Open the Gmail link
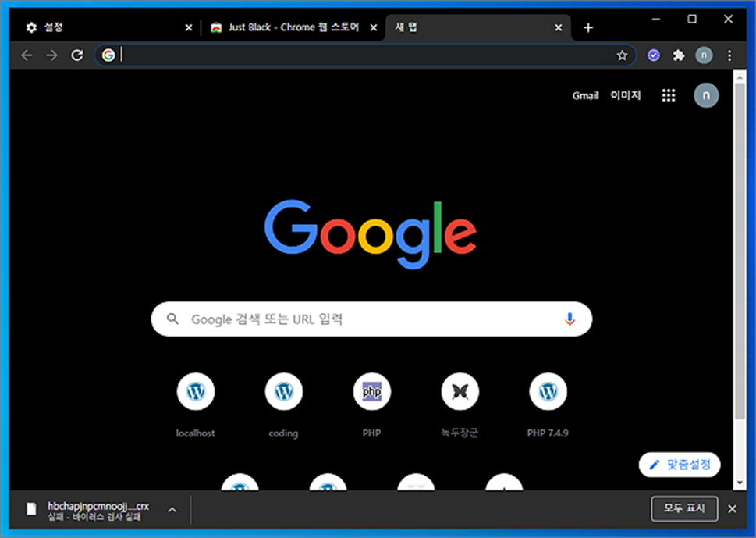The width and height of the screenshot is (756, 538). pos(585,95)
